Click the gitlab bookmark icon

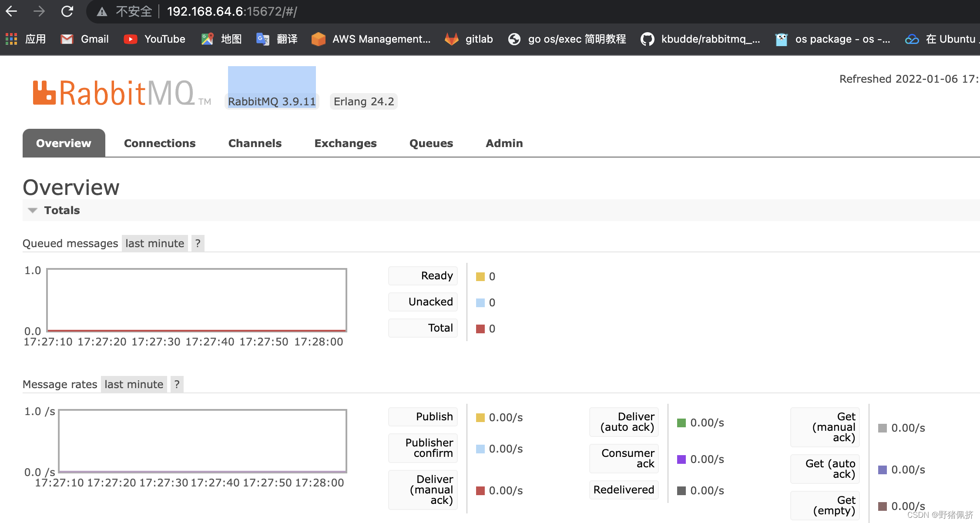pyautogui.click(x=452, y=39)
